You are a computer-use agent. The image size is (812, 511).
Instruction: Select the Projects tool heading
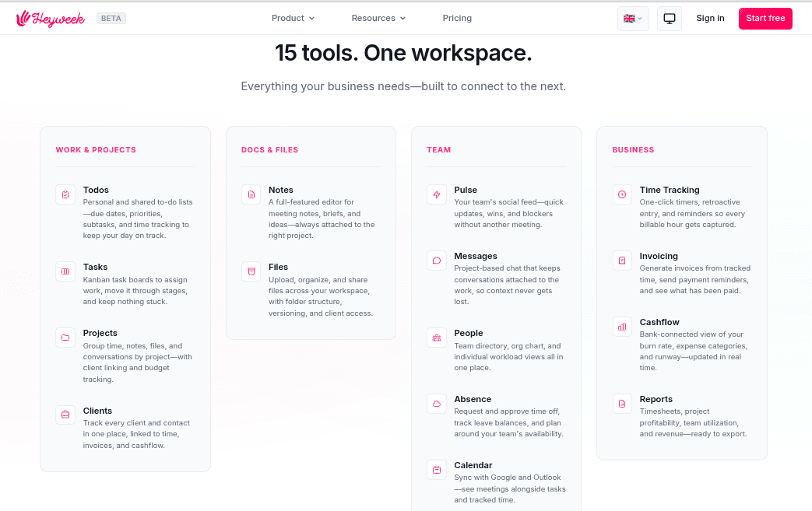point(100,333)
